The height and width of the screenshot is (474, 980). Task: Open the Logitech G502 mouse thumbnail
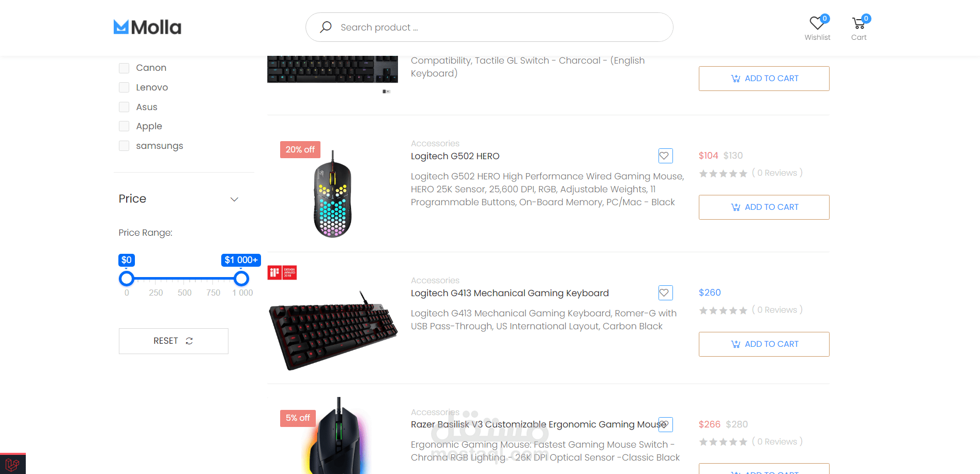pyautogui.click(x=333, y=194)
